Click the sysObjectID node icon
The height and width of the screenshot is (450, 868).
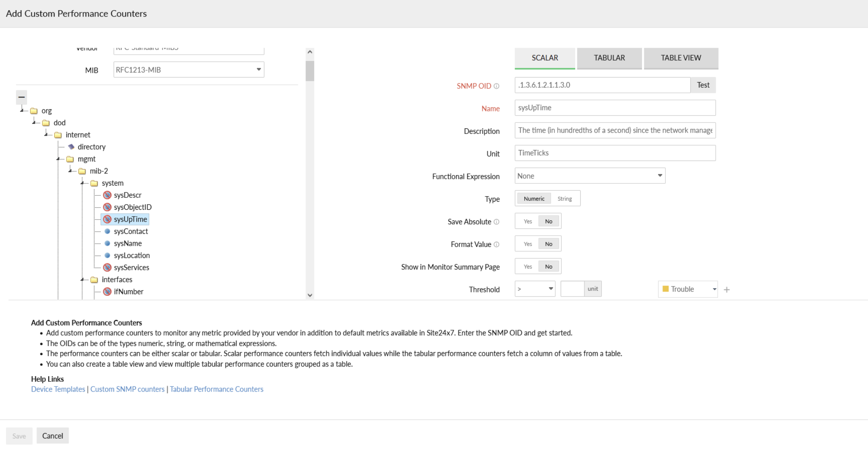(107, 207)
